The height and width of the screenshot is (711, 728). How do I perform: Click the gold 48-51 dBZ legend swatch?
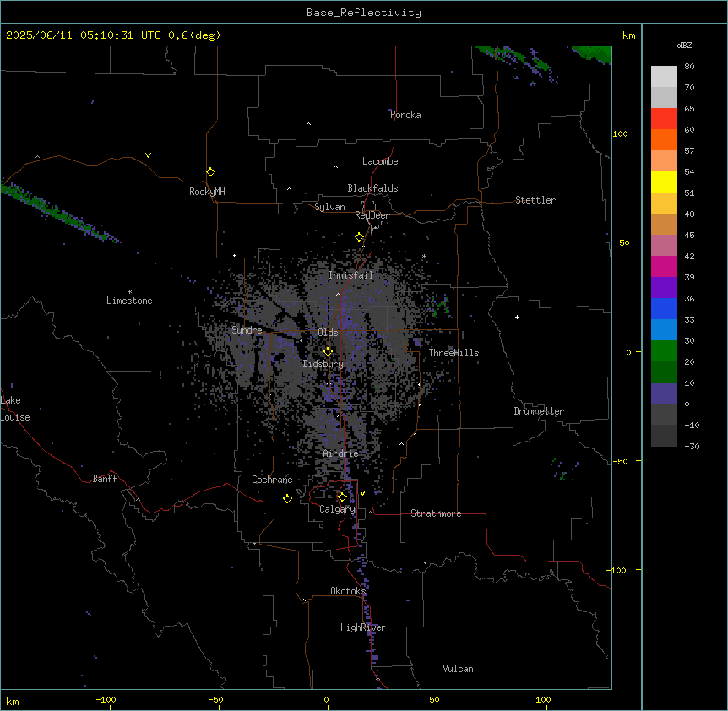coord(664,204)
